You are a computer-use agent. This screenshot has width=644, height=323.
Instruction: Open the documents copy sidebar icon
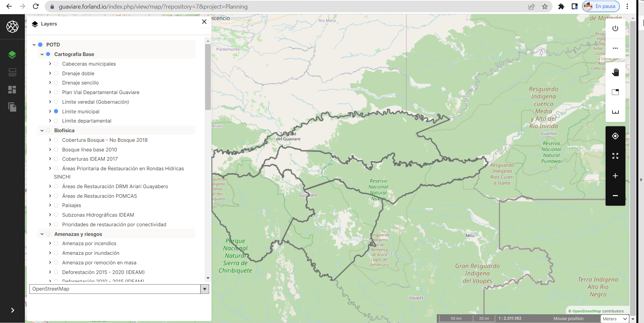pyautogui.click(x=12, y=107)
